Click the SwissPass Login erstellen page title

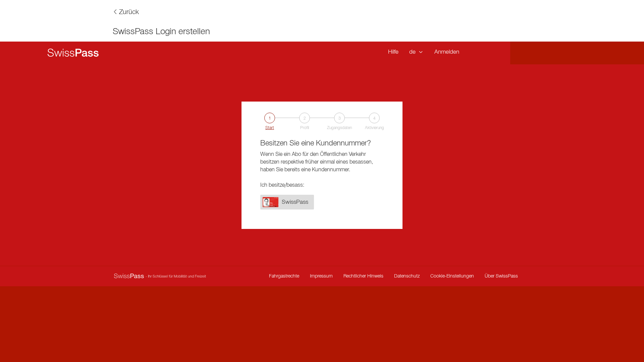click(x=161, y=32)
